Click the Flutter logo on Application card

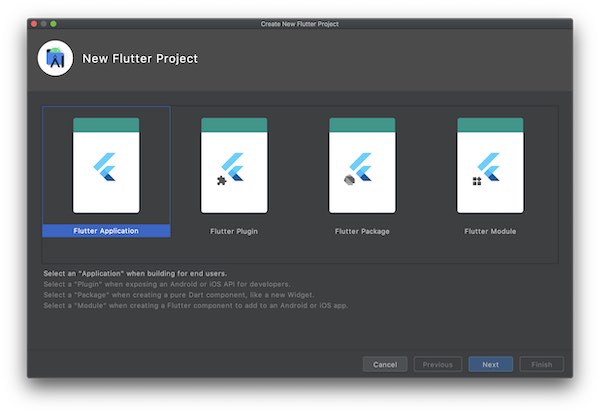[104, 167]
